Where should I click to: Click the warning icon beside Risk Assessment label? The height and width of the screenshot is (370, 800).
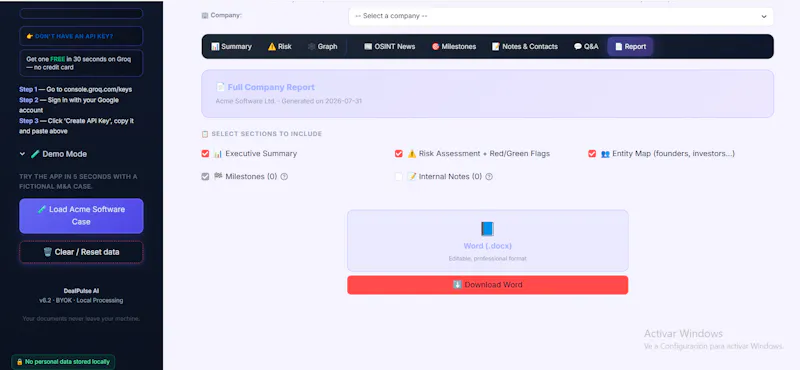pos(412,154)
